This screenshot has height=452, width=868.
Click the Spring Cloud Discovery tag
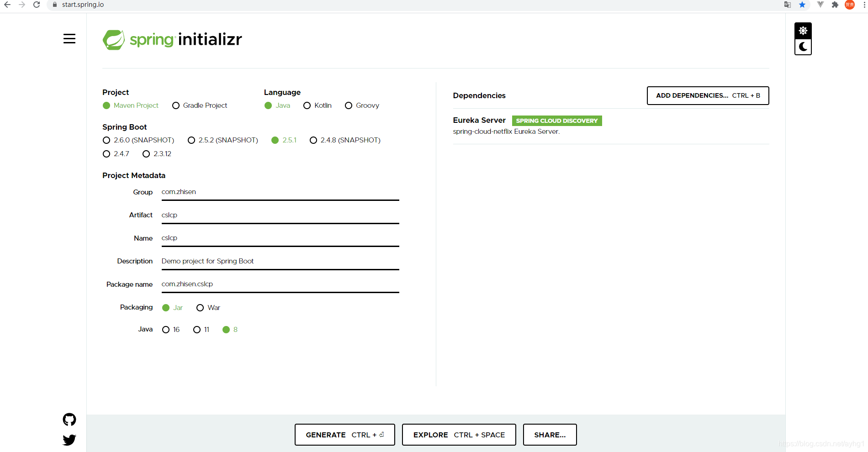557,121
